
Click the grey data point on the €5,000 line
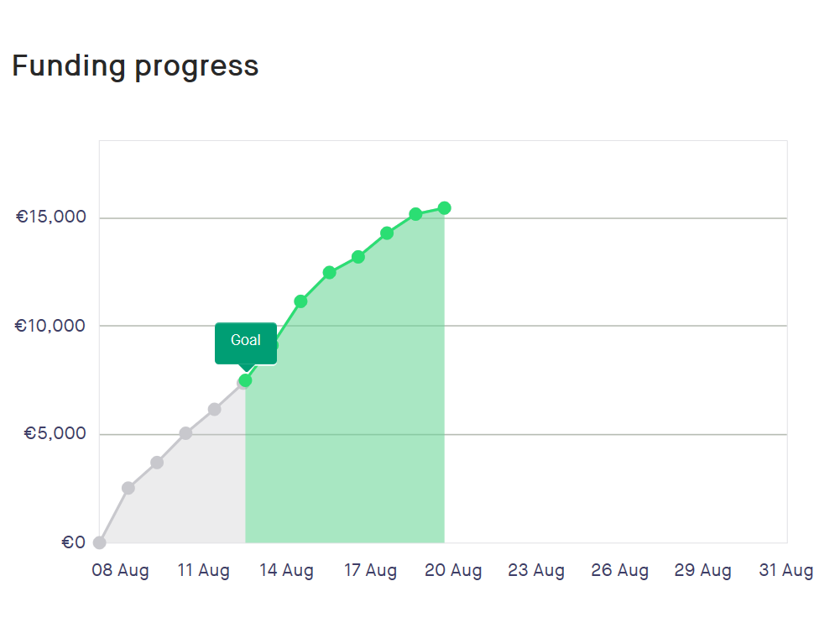coord(186,433)
